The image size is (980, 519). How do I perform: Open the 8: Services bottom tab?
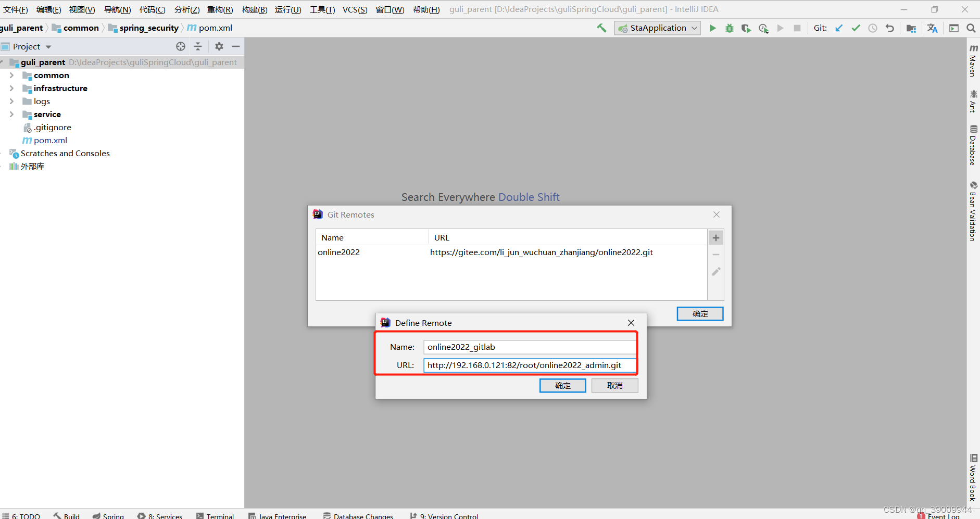pos(160,516)
